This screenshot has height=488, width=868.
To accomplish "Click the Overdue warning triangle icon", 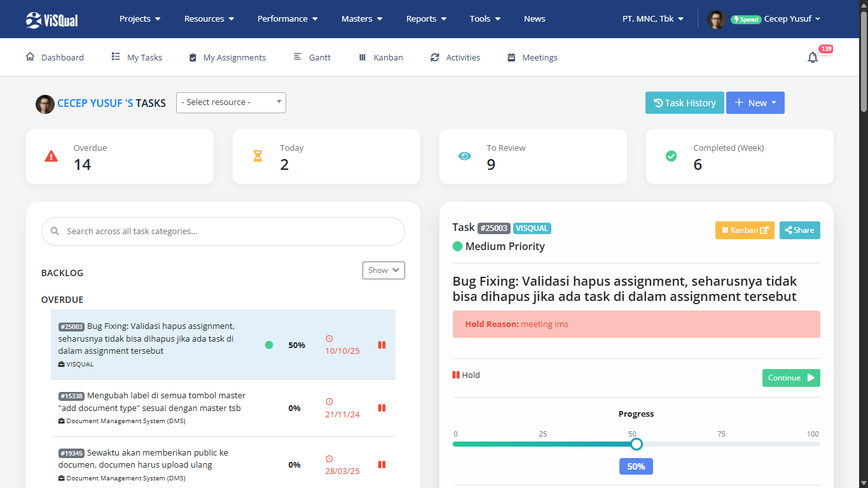I will [51, 156].
